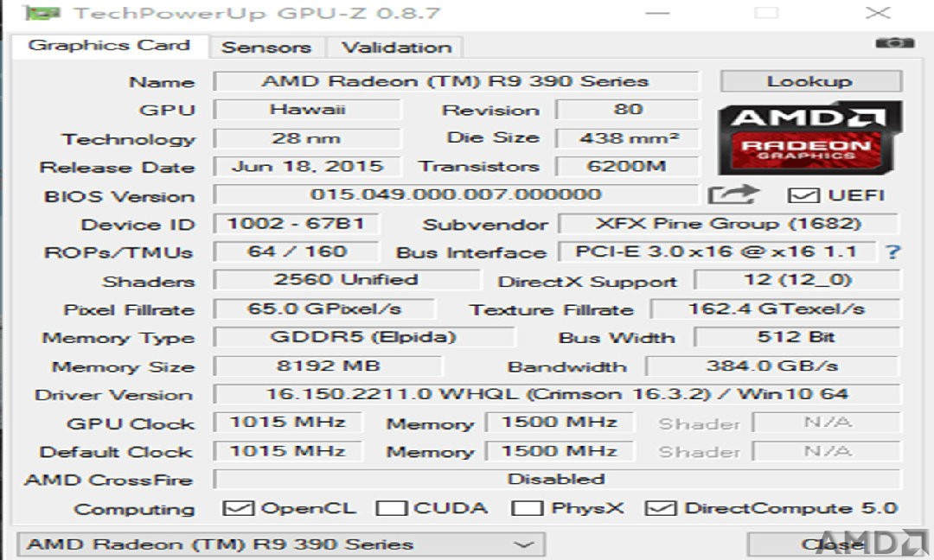The height and width of the screenshot is (560, 934).
Task: Click the "Texture Fillrate" label
Action: pos(551,310)
